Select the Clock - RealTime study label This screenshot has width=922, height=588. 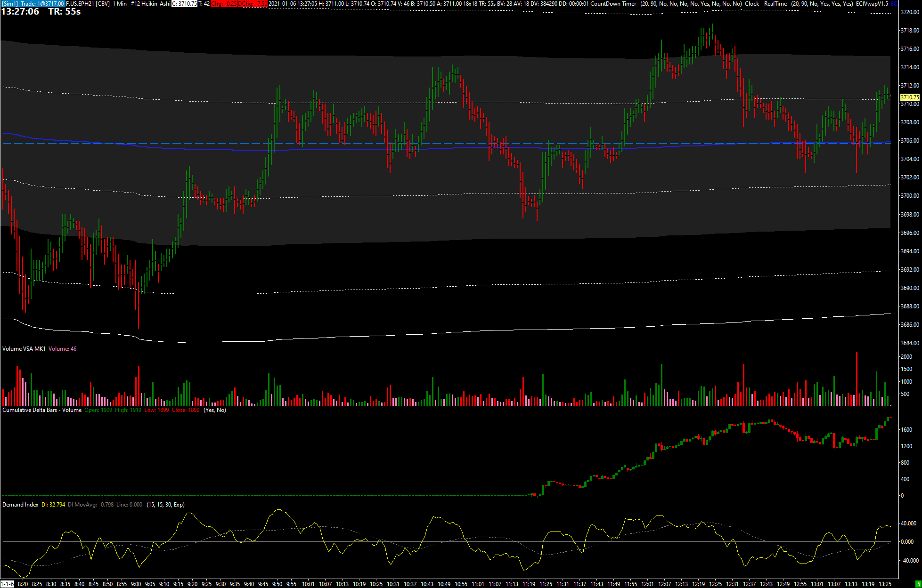(766, 3)
